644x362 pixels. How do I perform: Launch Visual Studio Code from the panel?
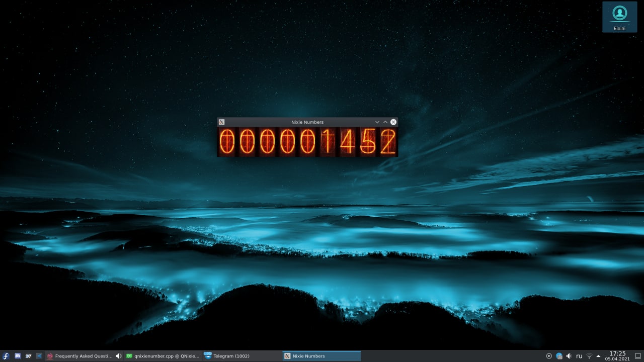(39, 356)
